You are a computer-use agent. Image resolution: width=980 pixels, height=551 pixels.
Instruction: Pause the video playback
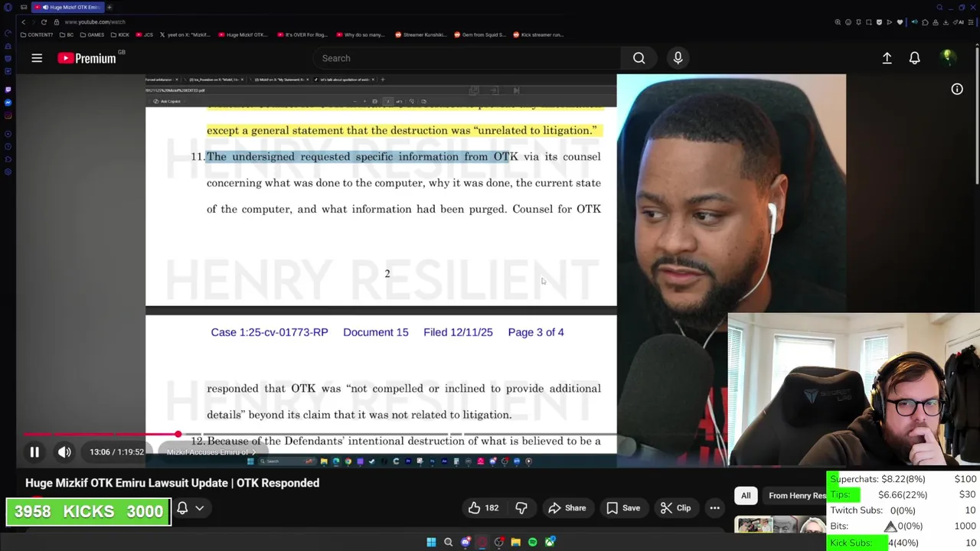point(34,452)
